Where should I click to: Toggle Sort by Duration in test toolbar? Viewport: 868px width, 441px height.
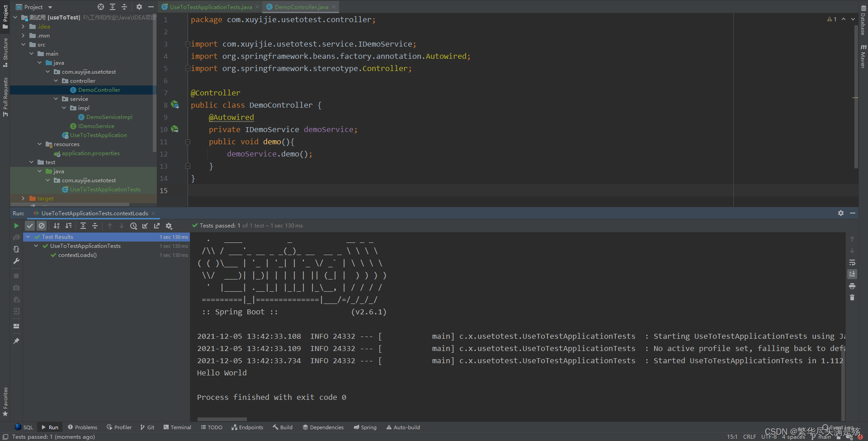pyautogui.click(x=68, y=226)
